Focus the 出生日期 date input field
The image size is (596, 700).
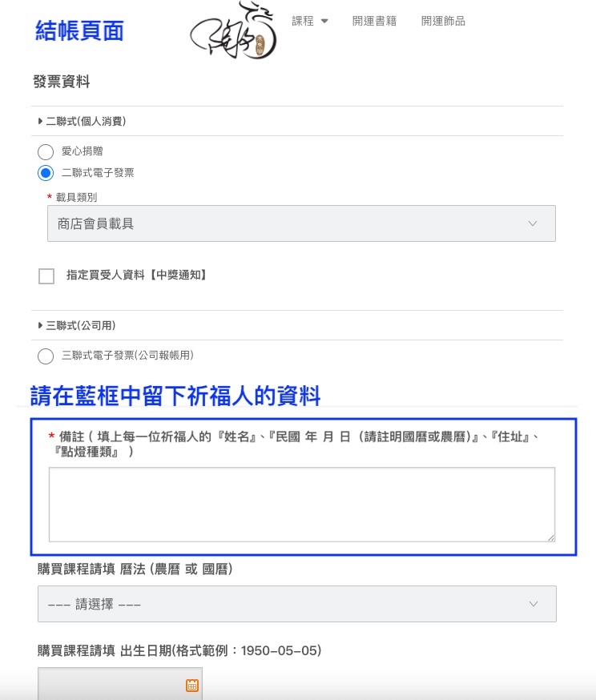(111, 685)
